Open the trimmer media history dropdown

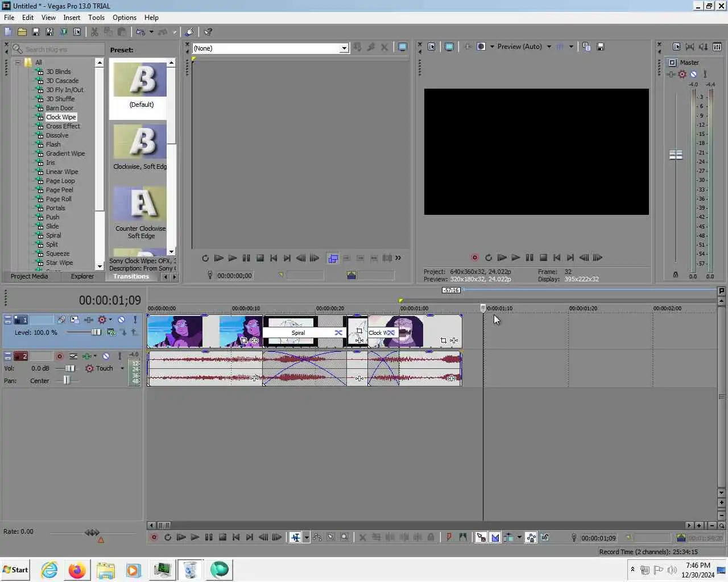point(344,48)
